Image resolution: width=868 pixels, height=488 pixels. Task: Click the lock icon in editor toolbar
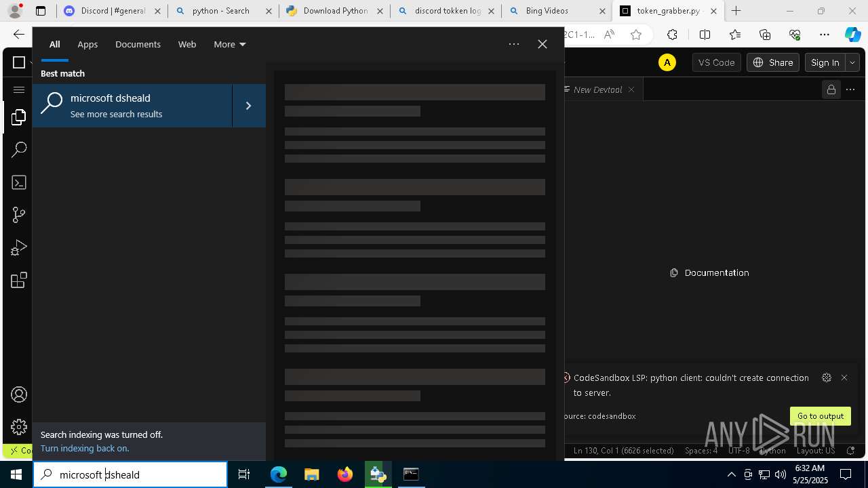(831, 89)
